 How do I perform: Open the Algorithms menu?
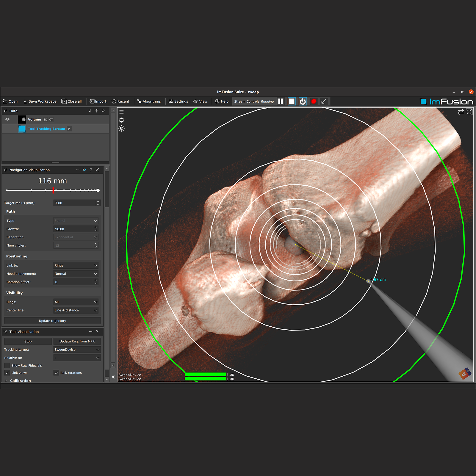point(149,101)
